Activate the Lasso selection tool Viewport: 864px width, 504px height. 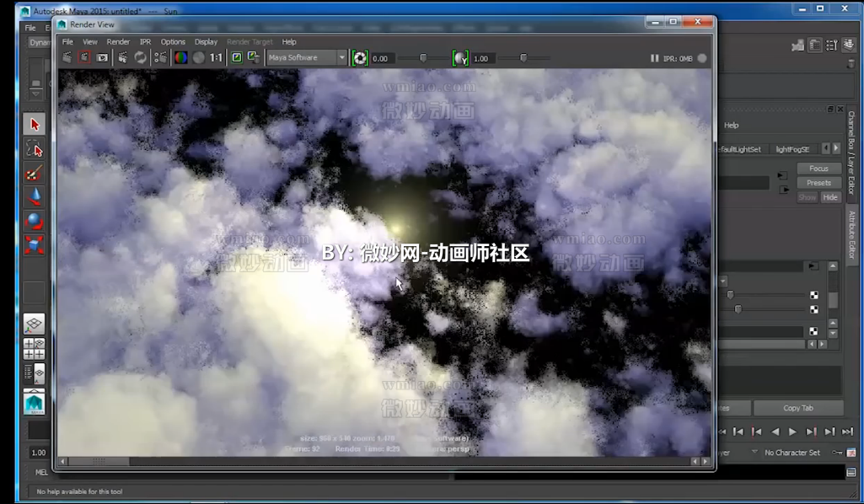pos(35,148)
